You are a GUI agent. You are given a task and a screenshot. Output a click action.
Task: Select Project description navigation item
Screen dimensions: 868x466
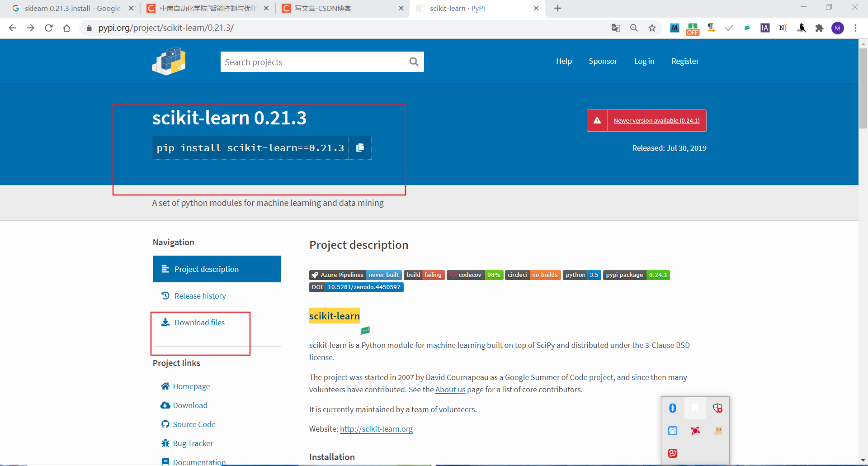217,269
